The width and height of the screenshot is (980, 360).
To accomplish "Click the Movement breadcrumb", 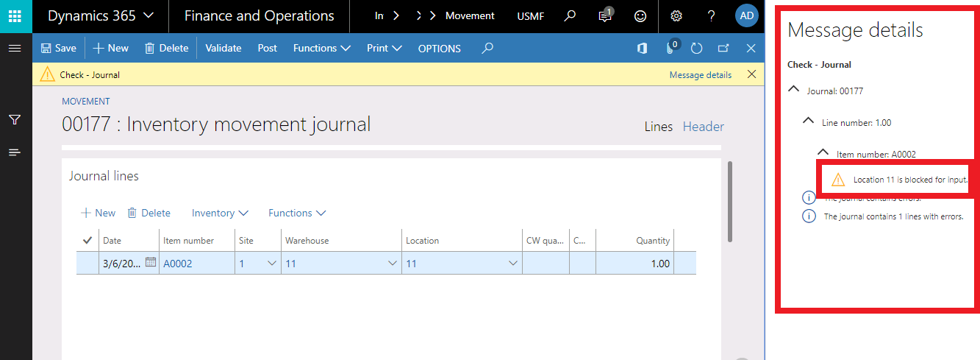I will pos(470,15).
